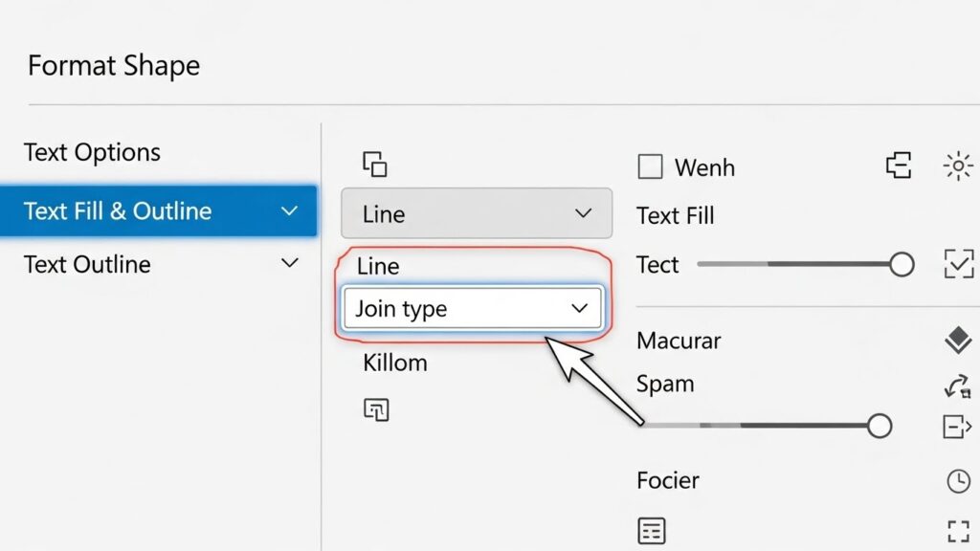Open the Join type dropdown
This screenshot has height=551, width=980.
pos(473,308)
